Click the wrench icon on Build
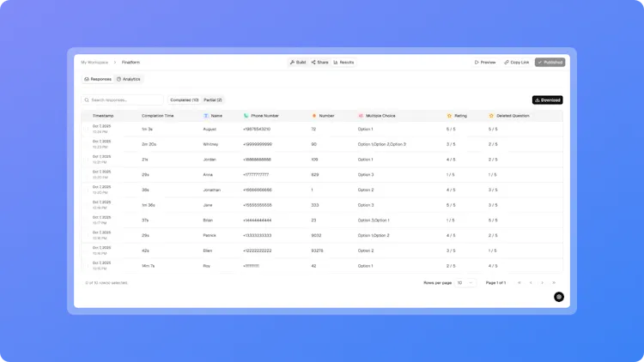Screen dimensions: 644x362 click(x=292, y=63)
